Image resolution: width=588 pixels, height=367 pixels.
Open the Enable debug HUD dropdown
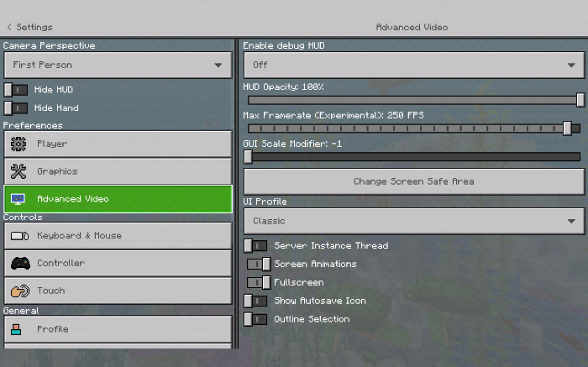point(414,65)
